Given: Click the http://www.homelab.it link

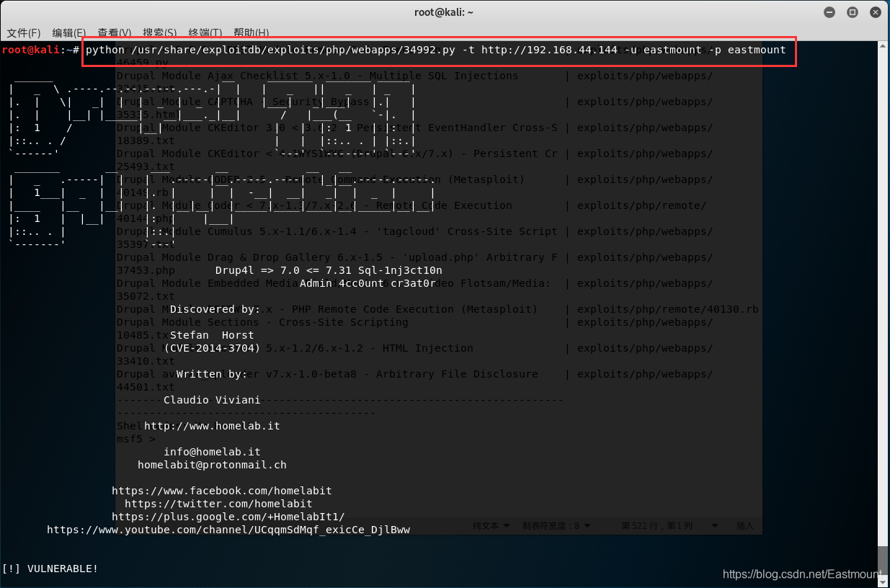Looking at the screenshot, I should pos(212,426).
